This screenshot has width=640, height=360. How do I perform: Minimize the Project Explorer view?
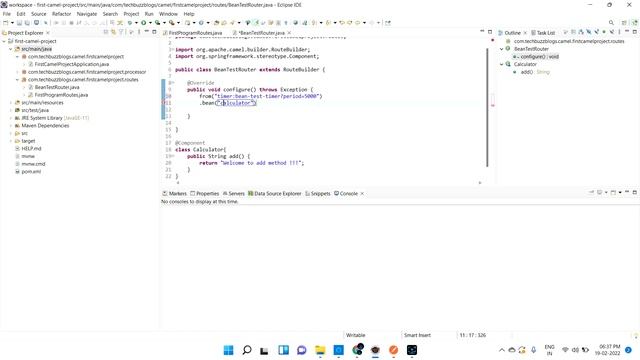[147, 32]
